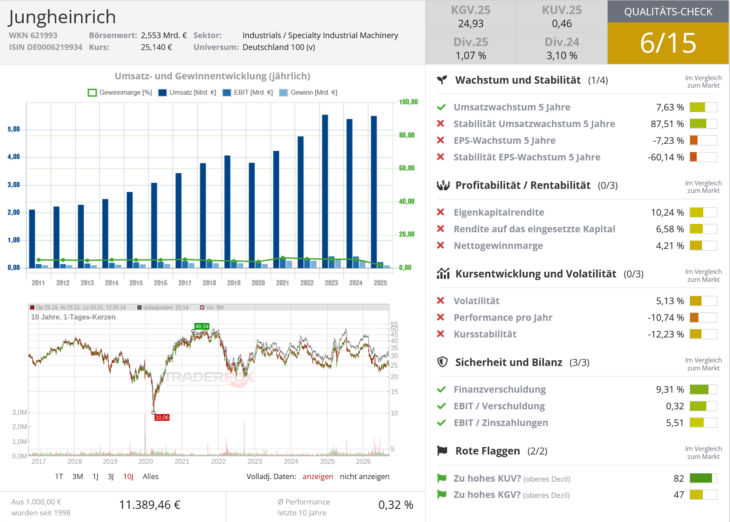The width and height of the screenshot is (730, 522).
Task: Select the Alles chart range
Action: pyautogui.click(x=150, y=476)
